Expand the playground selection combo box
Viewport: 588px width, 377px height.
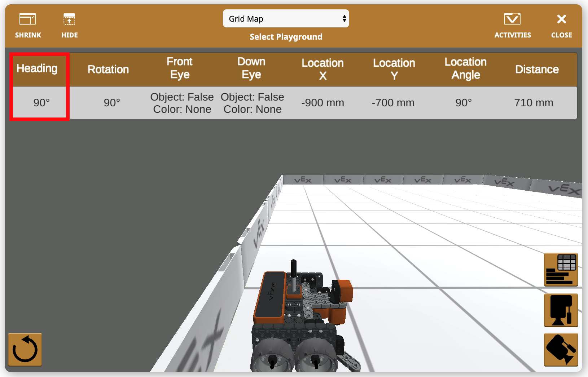tap(286, 18)
